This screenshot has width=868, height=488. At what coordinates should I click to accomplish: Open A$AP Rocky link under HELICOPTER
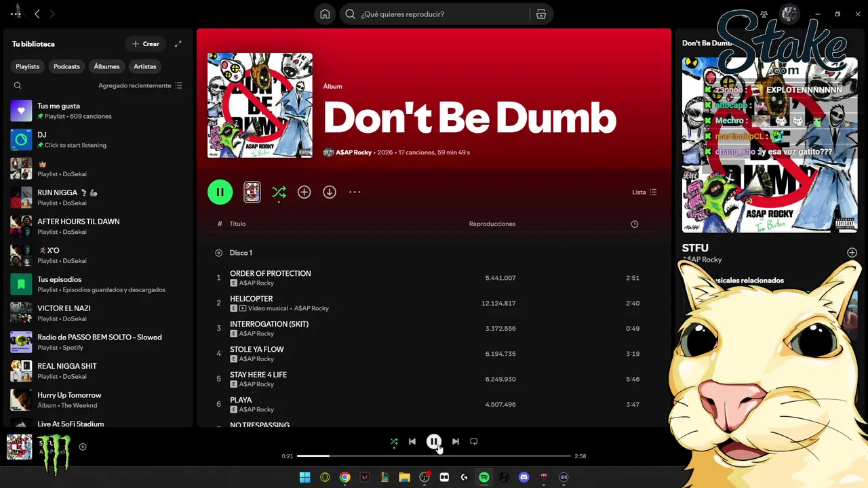coord(311,308)
